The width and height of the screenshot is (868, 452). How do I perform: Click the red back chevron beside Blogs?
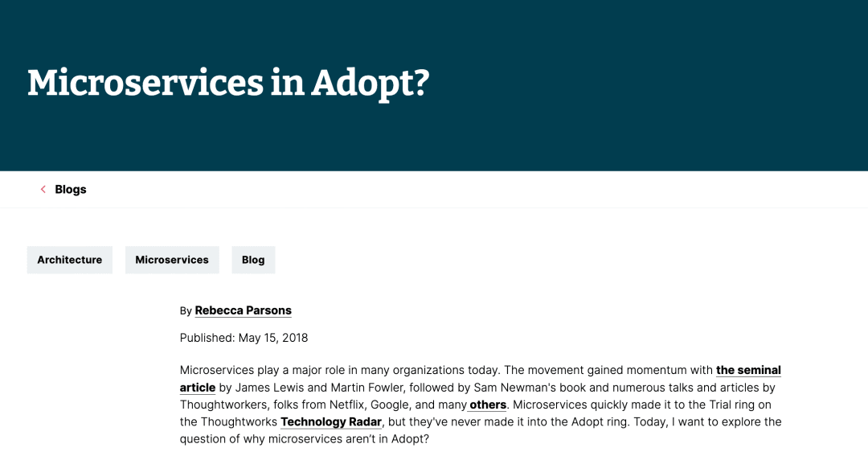(x=43, y=190)
